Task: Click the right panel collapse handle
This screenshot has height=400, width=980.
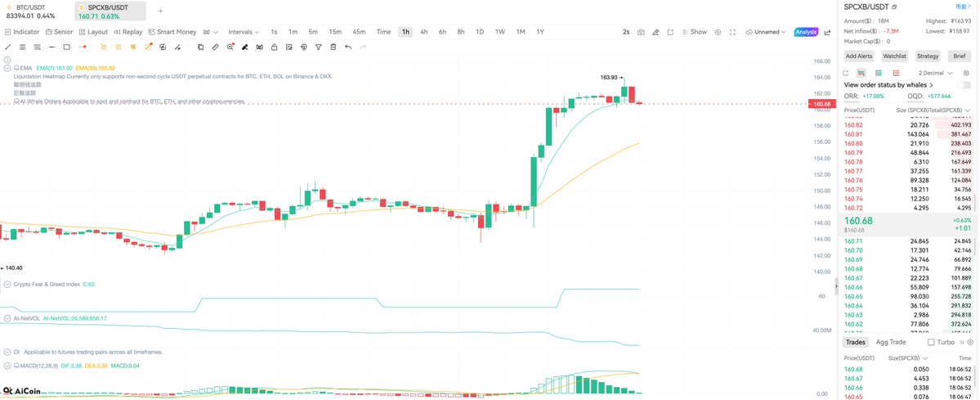Action: click(x=836, y=286)
